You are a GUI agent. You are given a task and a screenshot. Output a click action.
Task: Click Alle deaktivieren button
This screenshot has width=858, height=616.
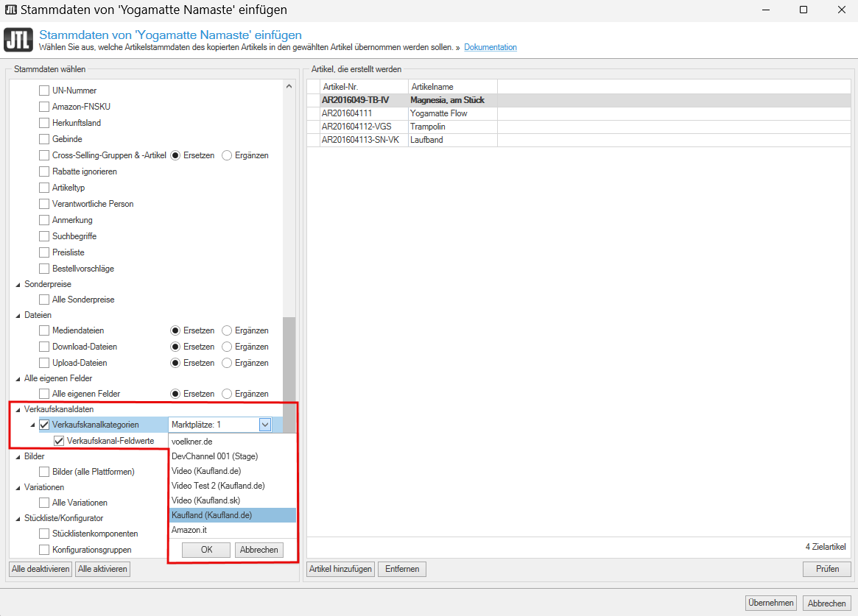[41, 569]
